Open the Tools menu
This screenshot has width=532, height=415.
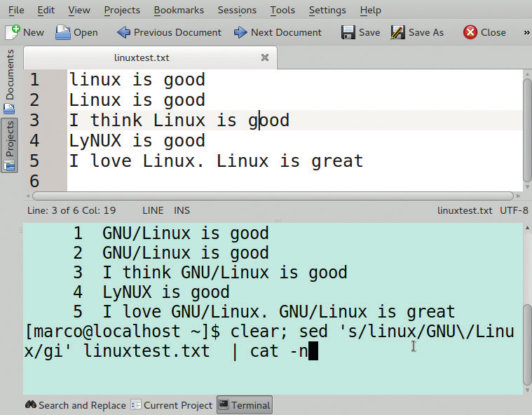point(282,11)
